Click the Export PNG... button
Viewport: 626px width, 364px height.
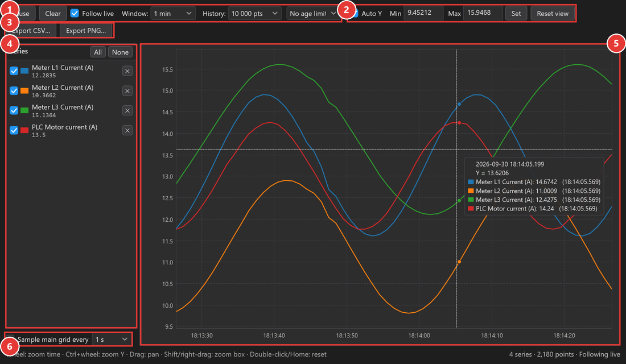click(x=86, y=30)
